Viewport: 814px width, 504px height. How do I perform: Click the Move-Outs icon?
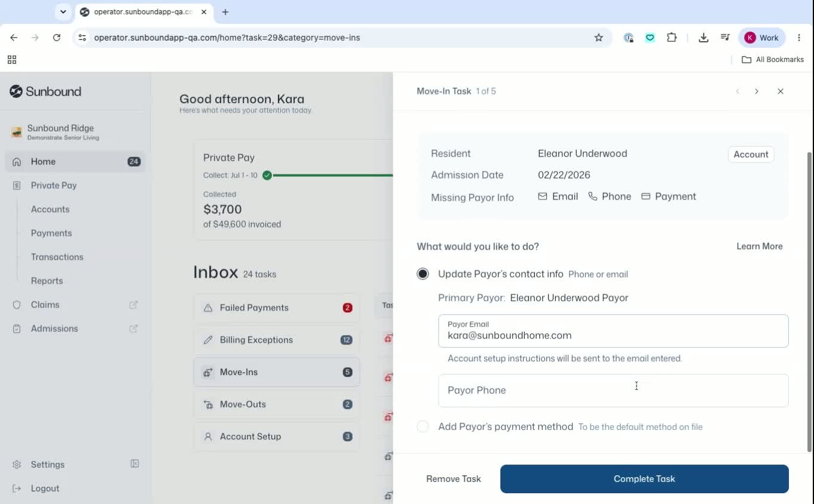[x=208, y=404]
